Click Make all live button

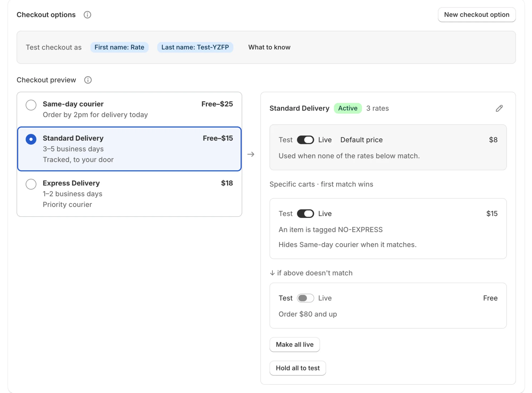(295, 345)
